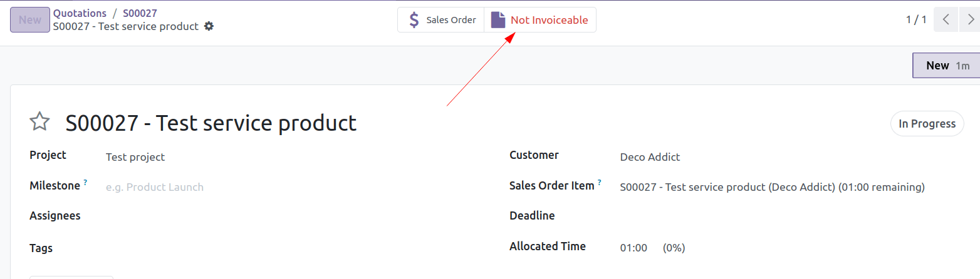Star the S00027 task as favorite
Screen dimensions: 980x279
click(x=39, y=122)
